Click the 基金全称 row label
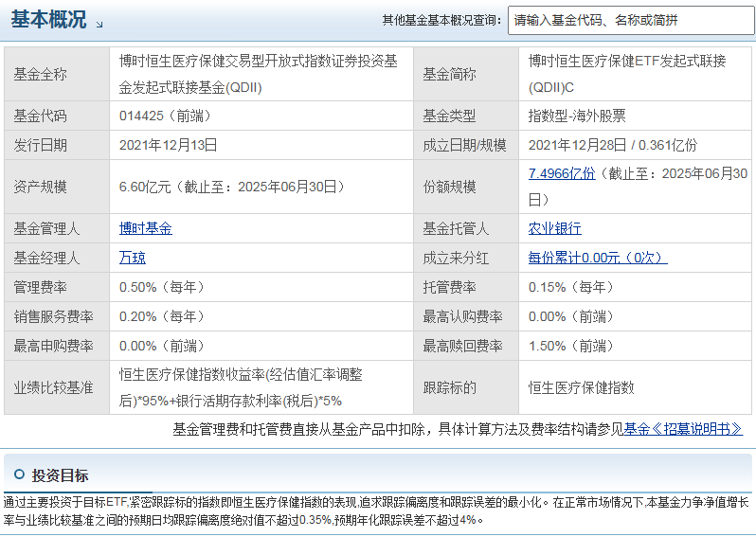The image size is (756, 537). (40, 74)
